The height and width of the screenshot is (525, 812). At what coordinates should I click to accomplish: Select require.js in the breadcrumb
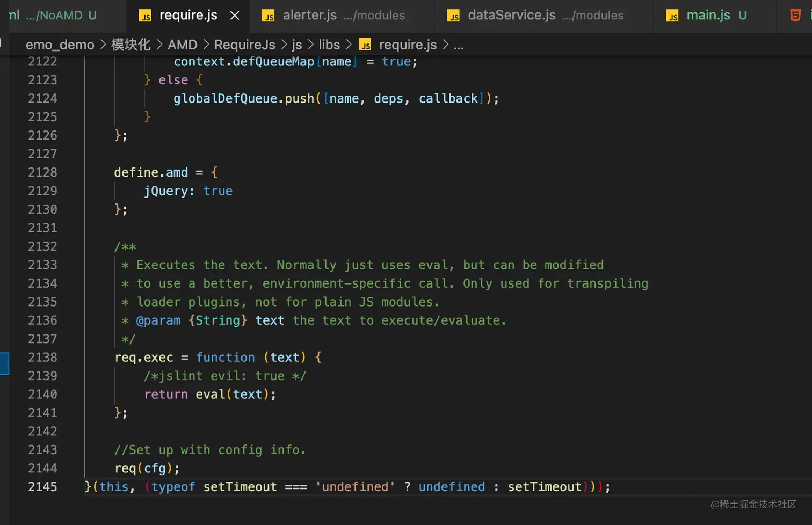(408, 45)
